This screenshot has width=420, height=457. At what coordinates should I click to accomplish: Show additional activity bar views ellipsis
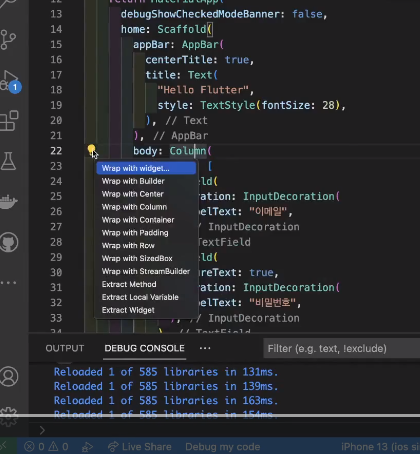[x=8, y=283]
